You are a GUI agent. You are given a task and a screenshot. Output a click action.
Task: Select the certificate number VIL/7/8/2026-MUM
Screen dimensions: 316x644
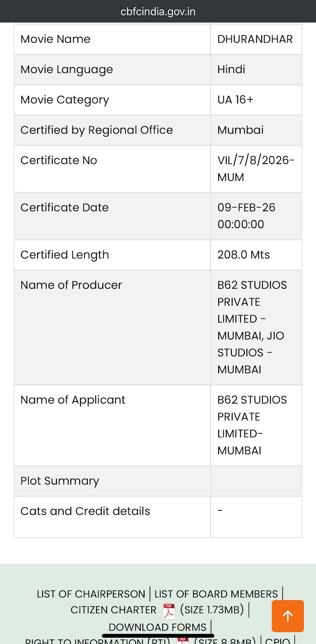(256, 169)
